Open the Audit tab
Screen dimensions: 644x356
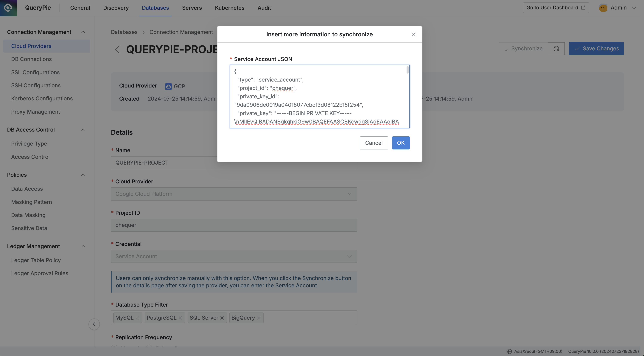point(264,8)
